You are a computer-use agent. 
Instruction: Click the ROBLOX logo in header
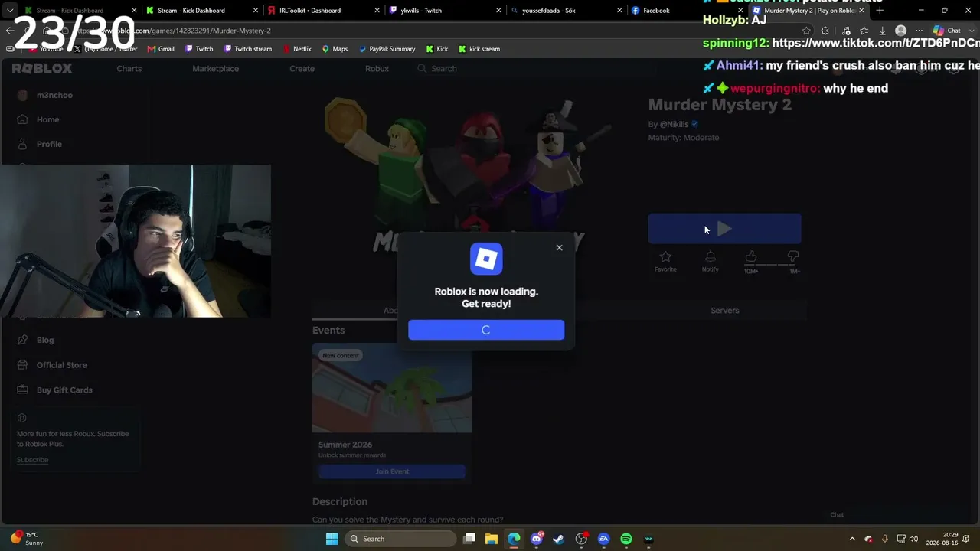(42, 68)
